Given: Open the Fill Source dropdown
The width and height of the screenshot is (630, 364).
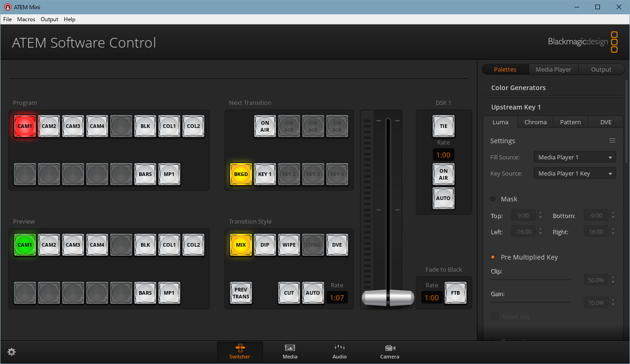Looking at the screenshot, I should 575,158.
